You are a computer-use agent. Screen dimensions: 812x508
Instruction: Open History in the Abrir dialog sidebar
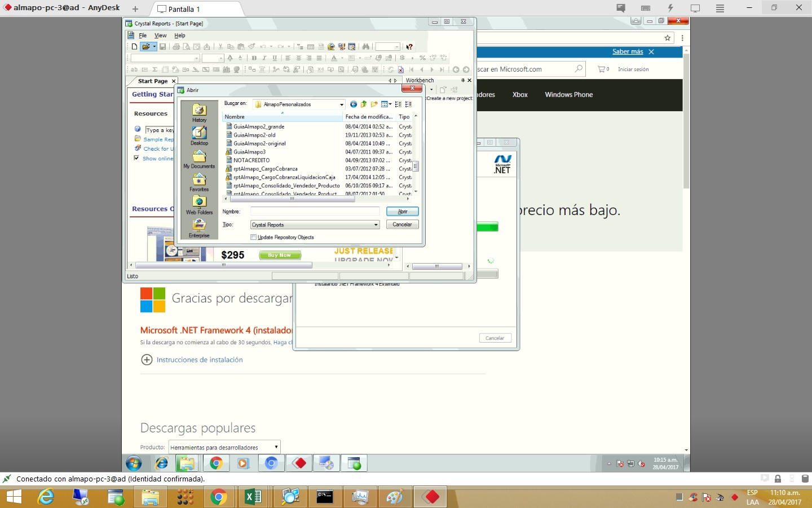click(199, 113)
